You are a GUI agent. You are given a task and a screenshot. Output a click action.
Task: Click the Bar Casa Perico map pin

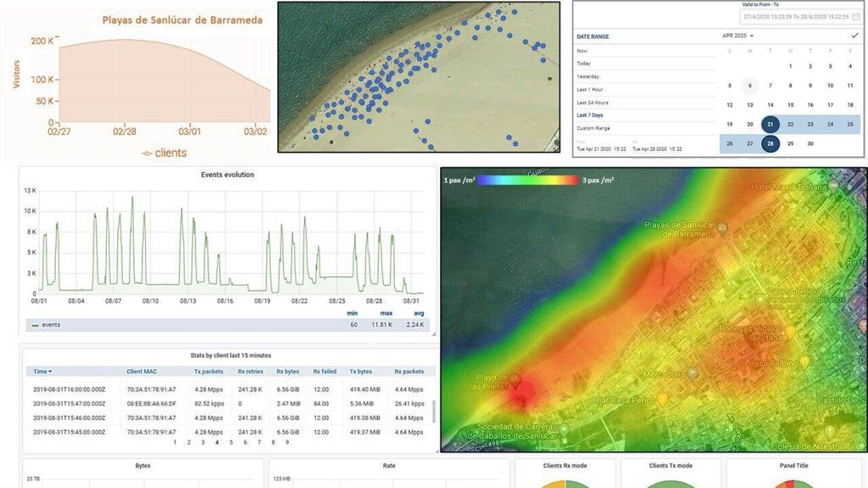coord(663,400)
